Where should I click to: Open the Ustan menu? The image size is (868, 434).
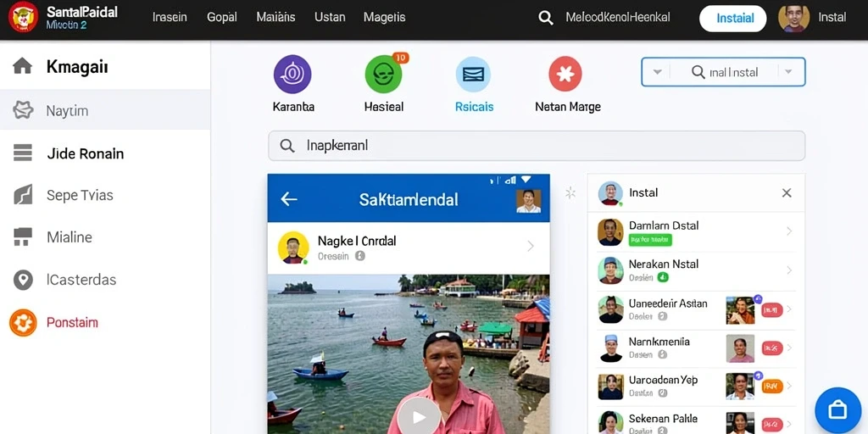[330, 17]
